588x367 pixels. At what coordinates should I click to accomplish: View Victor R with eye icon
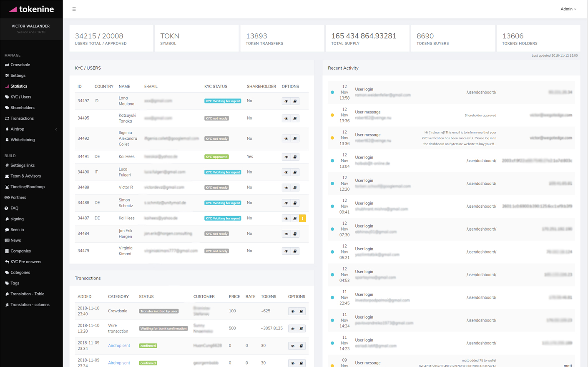[x=286, y=188]
